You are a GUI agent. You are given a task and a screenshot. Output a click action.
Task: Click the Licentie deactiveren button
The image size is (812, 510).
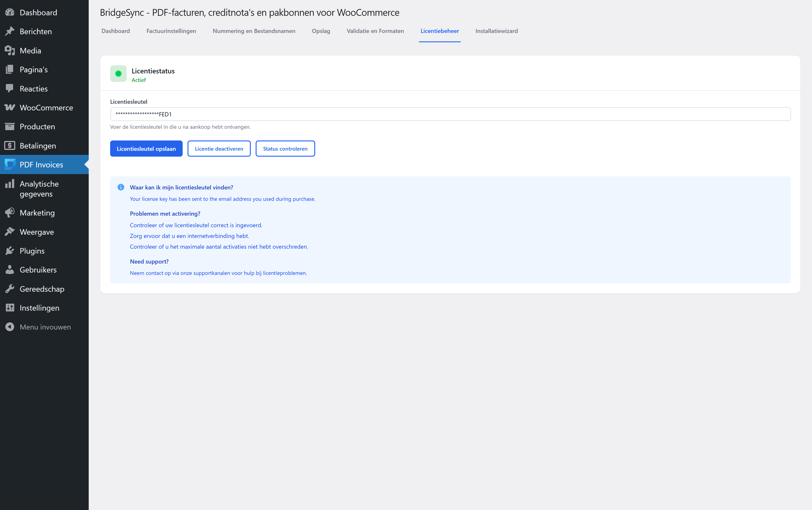point(219,149)
